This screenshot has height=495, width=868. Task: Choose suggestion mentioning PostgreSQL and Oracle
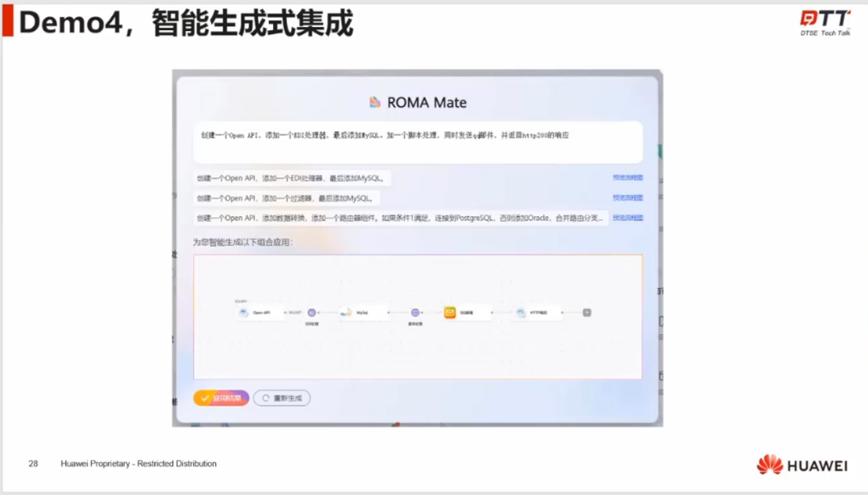(401, 218)
